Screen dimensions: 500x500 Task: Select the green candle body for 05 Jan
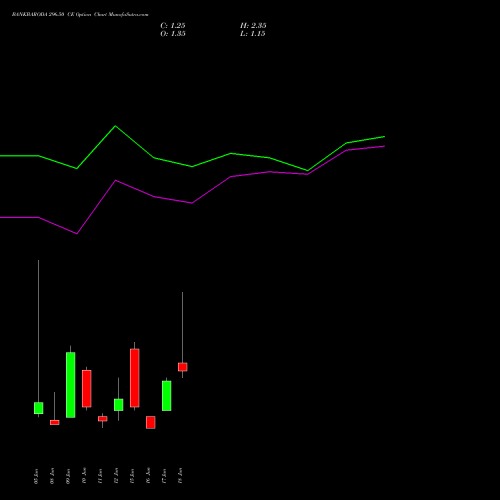pyautogui.click(x=39, y=408)
